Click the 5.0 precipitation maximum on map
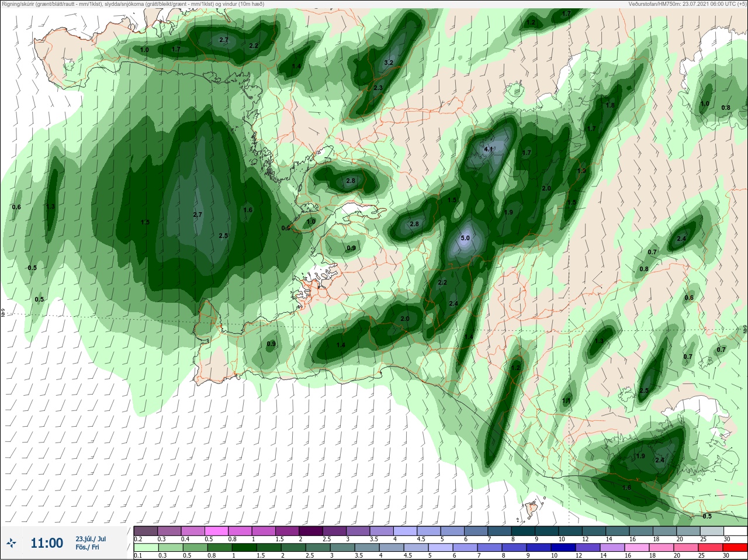748x560 pixels. [465, 238]
